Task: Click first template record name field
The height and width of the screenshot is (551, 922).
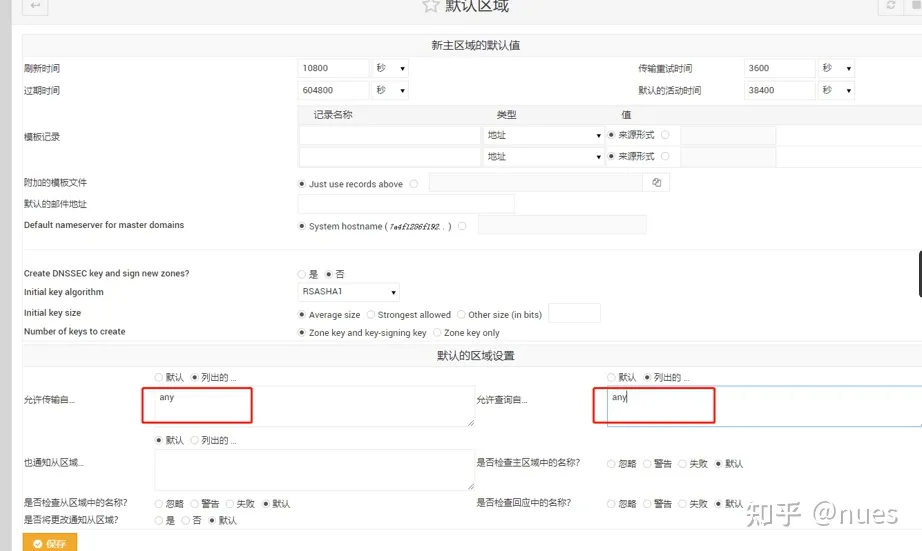Action: pos(390,135)
